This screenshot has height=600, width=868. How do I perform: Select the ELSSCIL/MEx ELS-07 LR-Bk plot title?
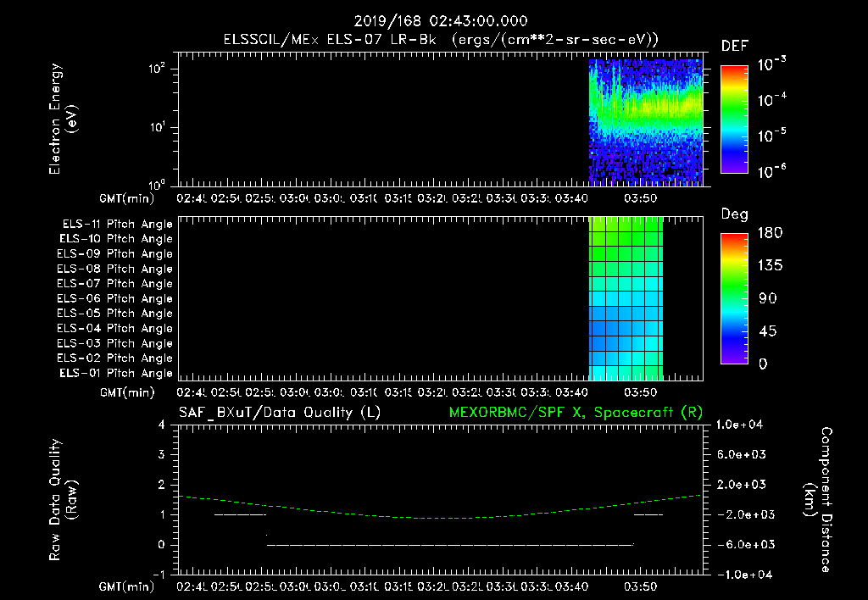(x=441, y=40)
